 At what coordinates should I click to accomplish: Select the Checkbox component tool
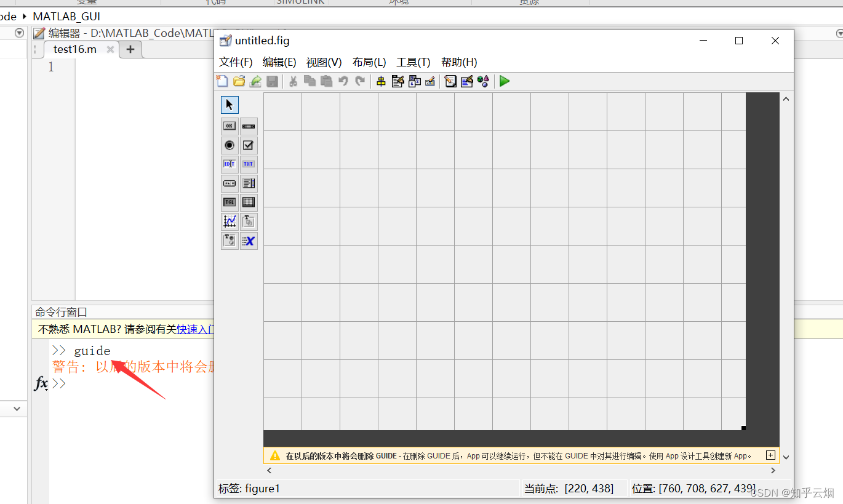(x=249, y=145)
